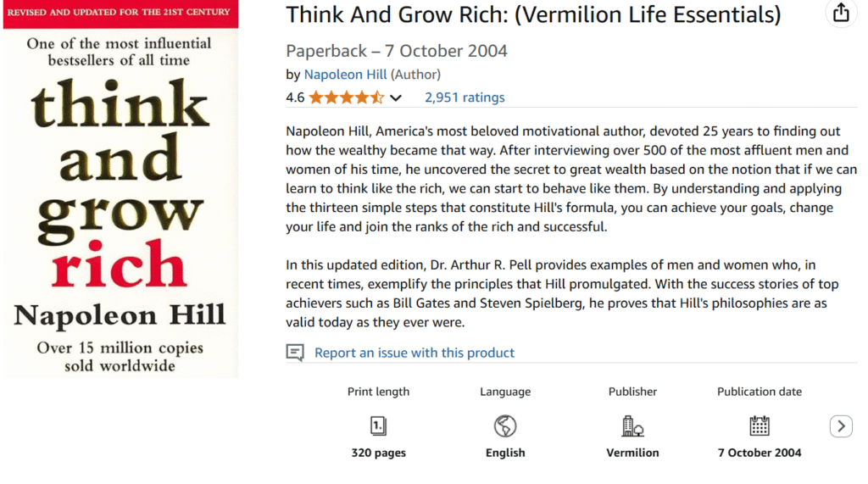Screen dimensions: 868x484
Task: Open the Napoleon Hill author link
Action: [345, 75]
